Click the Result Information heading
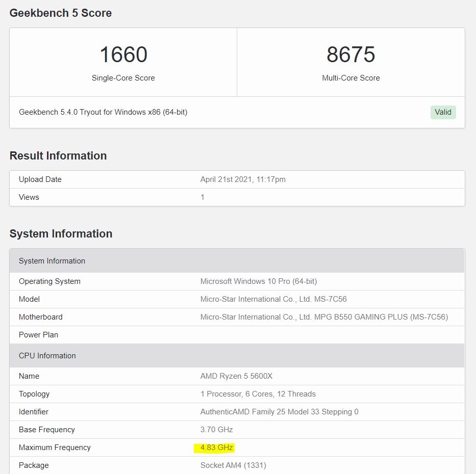476x474 pixels. coord(58,156)
